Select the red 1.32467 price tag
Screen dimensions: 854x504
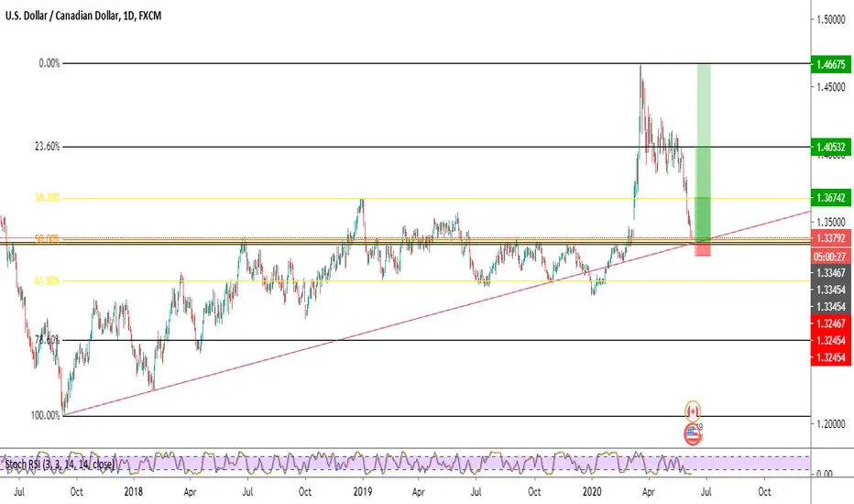[x=830, y=323]
